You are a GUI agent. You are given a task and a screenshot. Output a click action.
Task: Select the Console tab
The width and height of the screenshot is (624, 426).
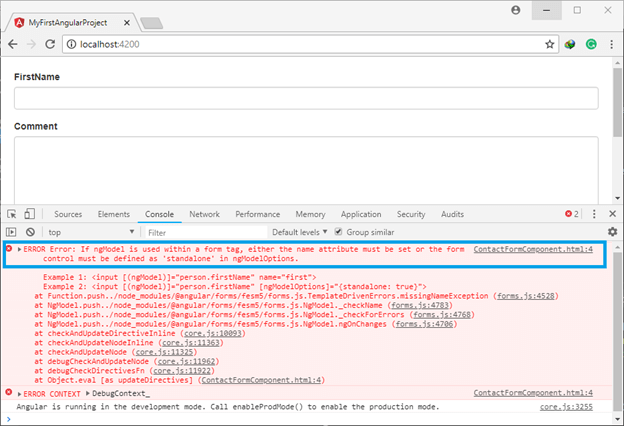pyautogui.click(x=159, y=214)
